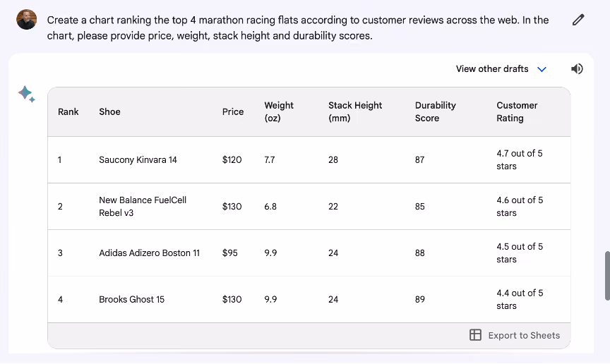Select the Brooks Ghost 15 cell
Screen dimensions: 610x364
pos(131,299)
